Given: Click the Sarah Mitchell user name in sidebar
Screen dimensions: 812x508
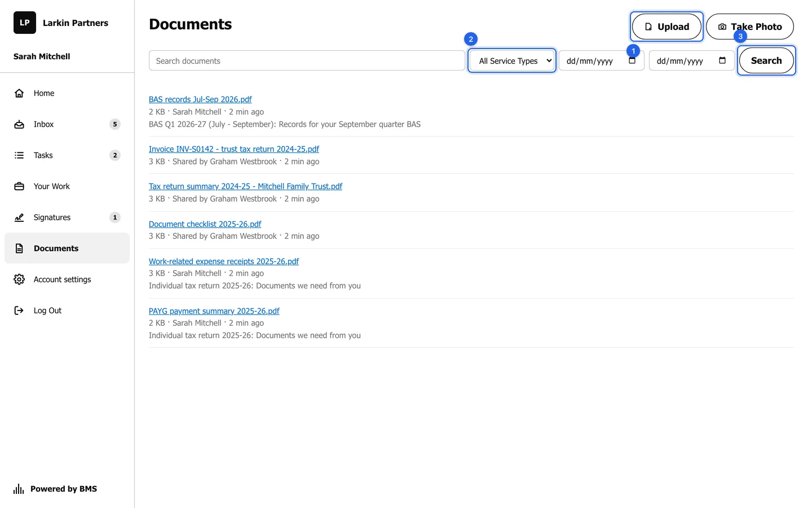Looking at the screenshot, I should (42, 56).
